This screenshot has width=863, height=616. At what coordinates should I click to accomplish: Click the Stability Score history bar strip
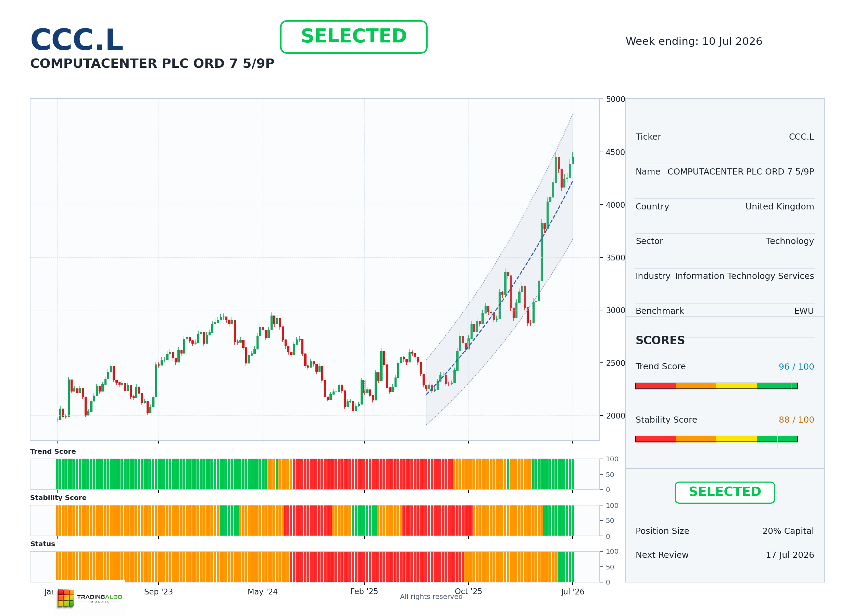pos(315,521)
